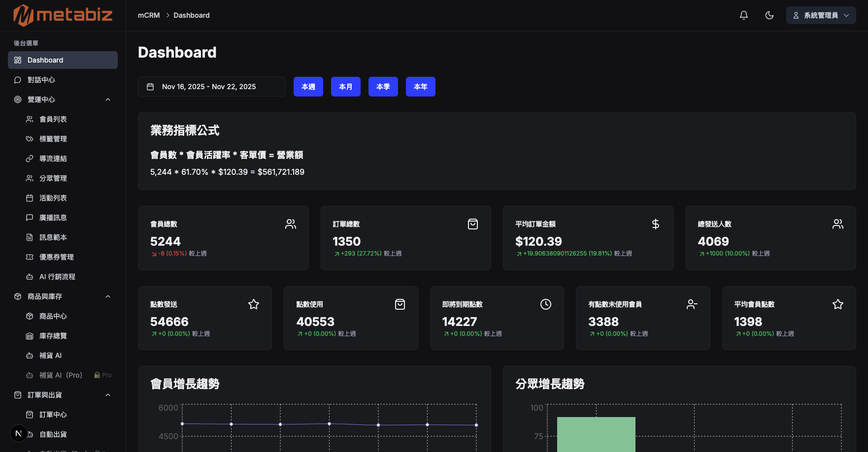Viewport: 868px width, 452px height.
Task: Select Dashboard in the sidebar
Action: click(x=46, y=60)
